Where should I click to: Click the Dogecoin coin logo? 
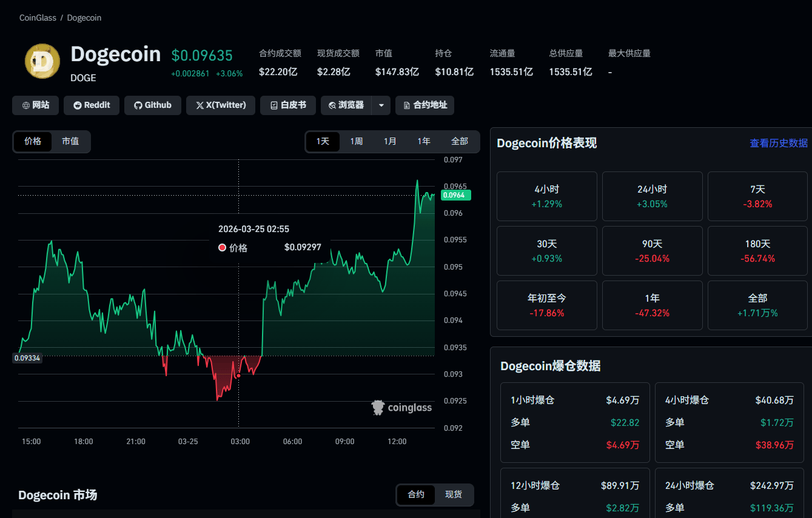click(x=42, y=61)
